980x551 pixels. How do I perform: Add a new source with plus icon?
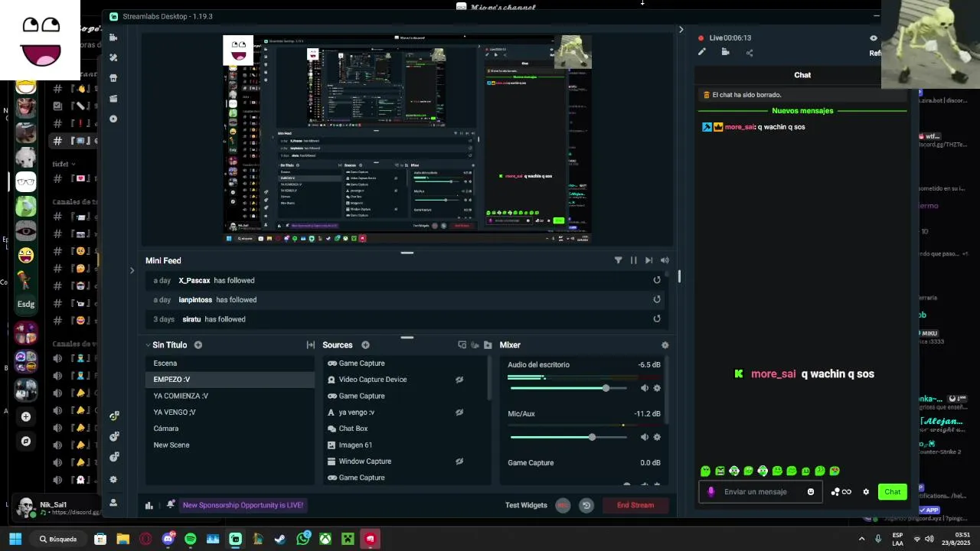pos(365,345)
